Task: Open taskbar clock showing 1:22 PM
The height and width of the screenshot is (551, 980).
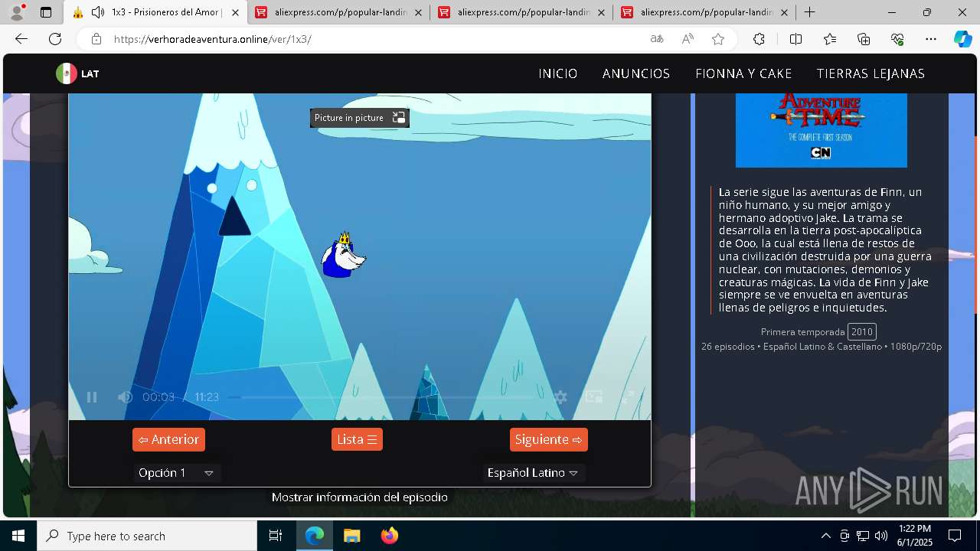Action: pyautogui.click(x=915, y=536)
